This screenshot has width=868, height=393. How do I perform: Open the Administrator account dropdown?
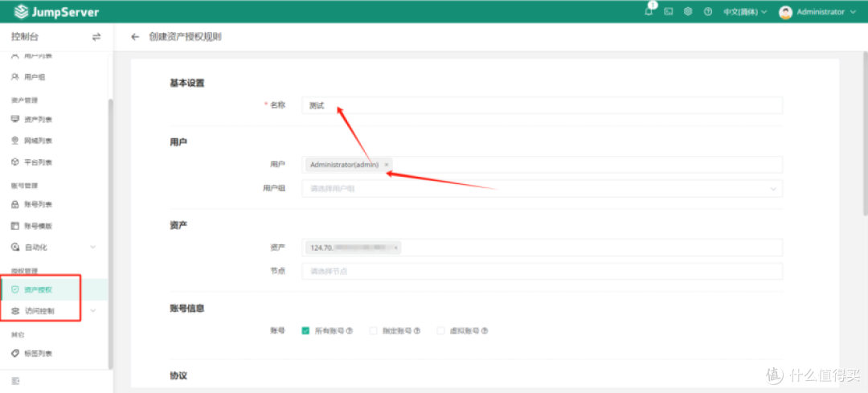[826, 11]
